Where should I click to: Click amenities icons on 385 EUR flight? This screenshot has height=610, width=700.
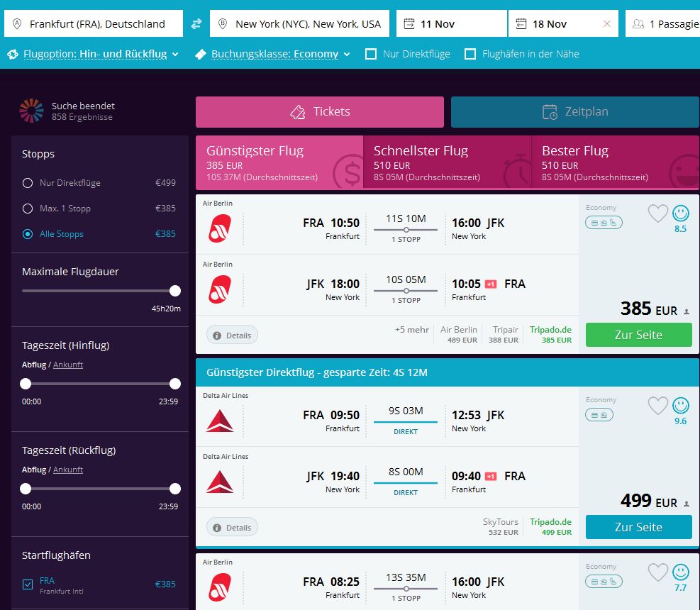pos(604,223)
